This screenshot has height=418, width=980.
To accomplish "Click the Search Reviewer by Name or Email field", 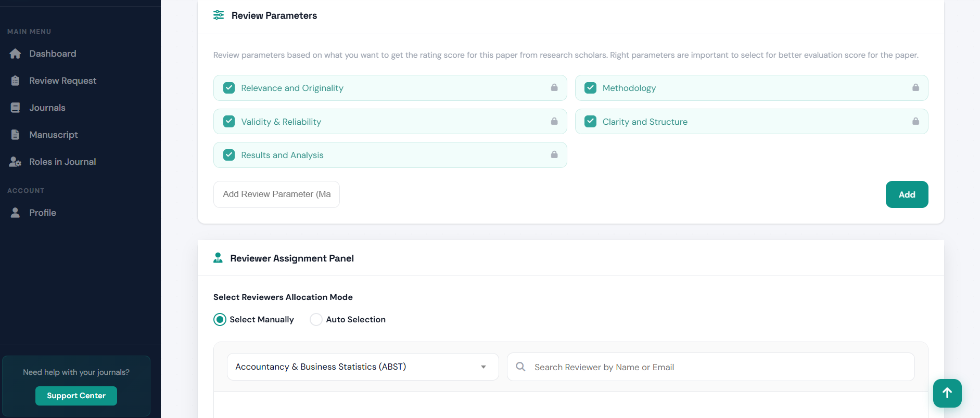I will 710,367.
